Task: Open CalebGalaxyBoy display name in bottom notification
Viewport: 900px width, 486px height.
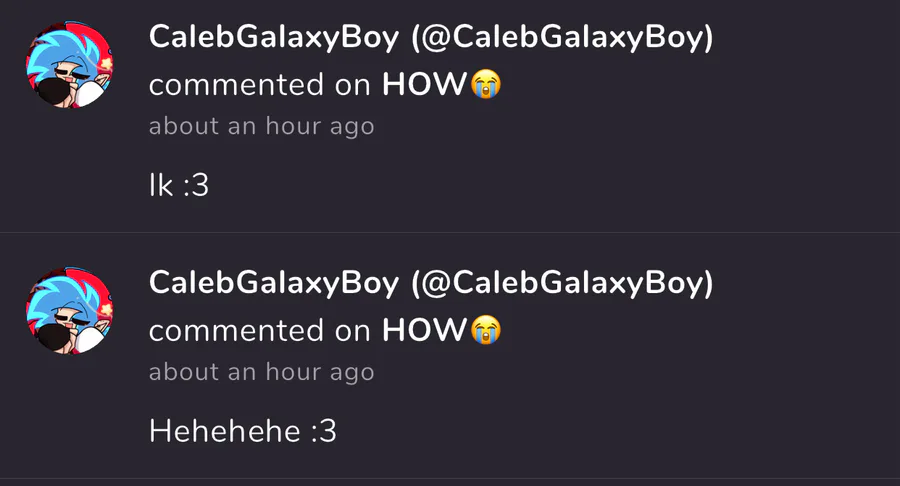Action: click(x=273, y=283)
